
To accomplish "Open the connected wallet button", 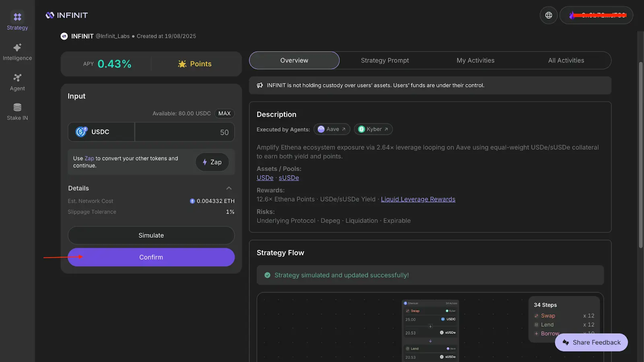I will pos(596,15).
